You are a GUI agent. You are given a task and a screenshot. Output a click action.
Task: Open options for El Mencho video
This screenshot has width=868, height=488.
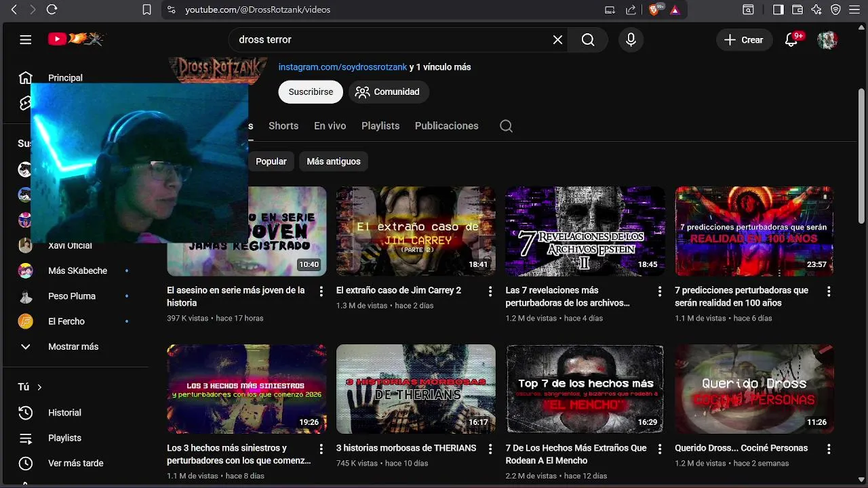[x=660, y=449]
